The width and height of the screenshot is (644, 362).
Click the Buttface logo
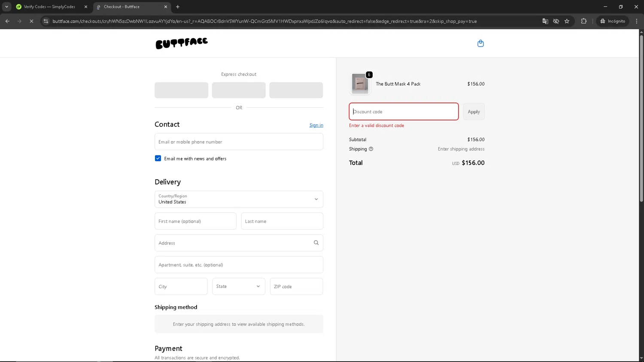coord(182,43)
